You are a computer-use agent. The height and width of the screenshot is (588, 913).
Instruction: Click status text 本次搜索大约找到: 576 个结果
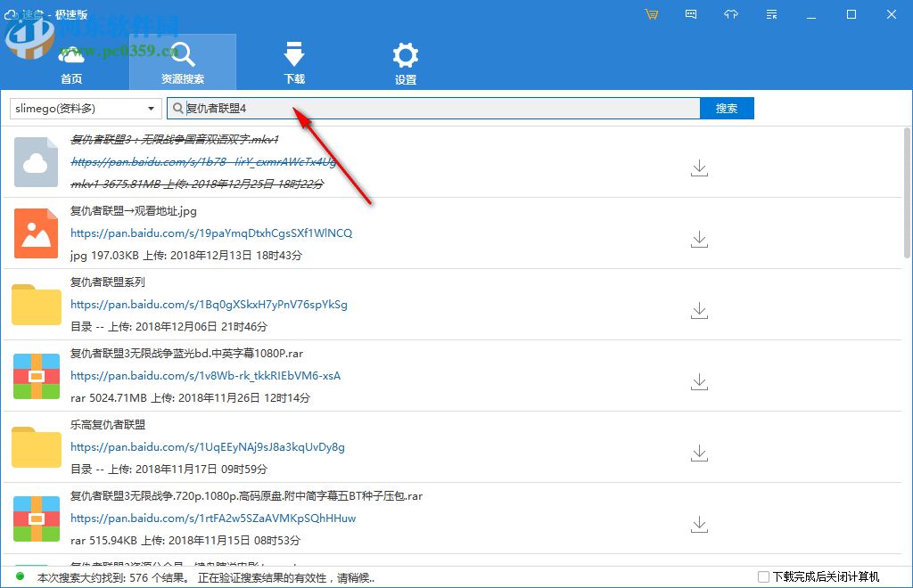click(x=113, y=578)
